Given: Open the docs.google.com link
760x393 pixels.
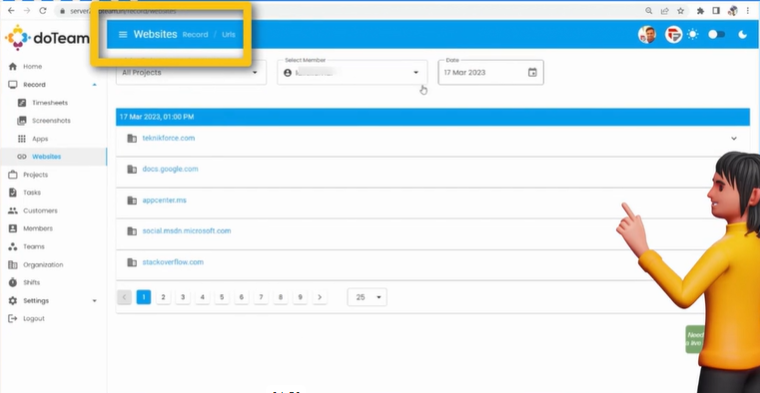Looking at the screenshot, I should [x=170, y=169].
